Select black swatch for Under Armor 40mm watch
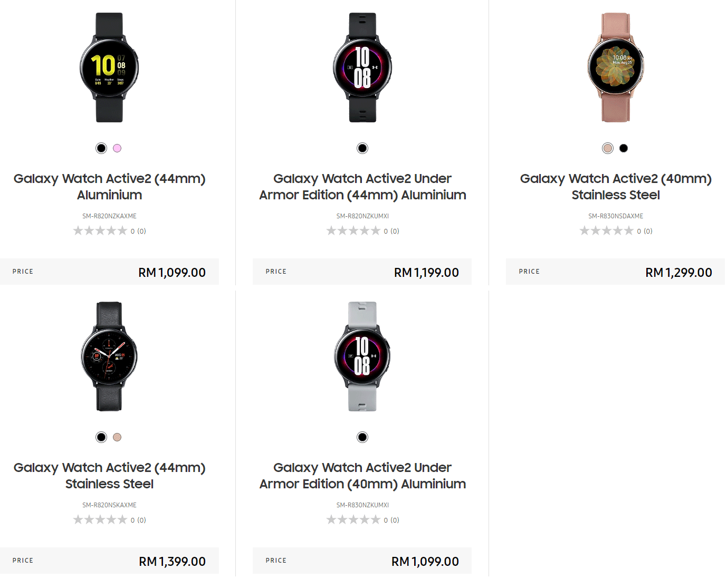 point(362,437)
